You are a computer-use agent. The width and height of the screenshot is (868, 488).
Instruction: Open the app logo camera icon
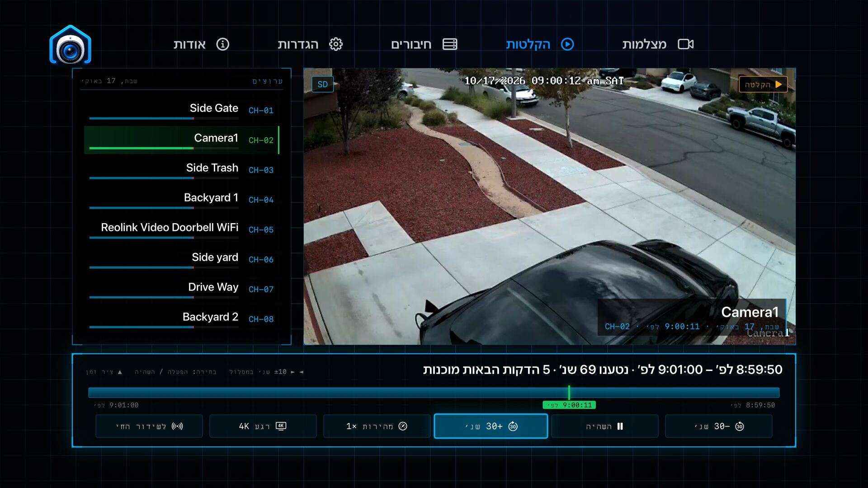[70, 45]
